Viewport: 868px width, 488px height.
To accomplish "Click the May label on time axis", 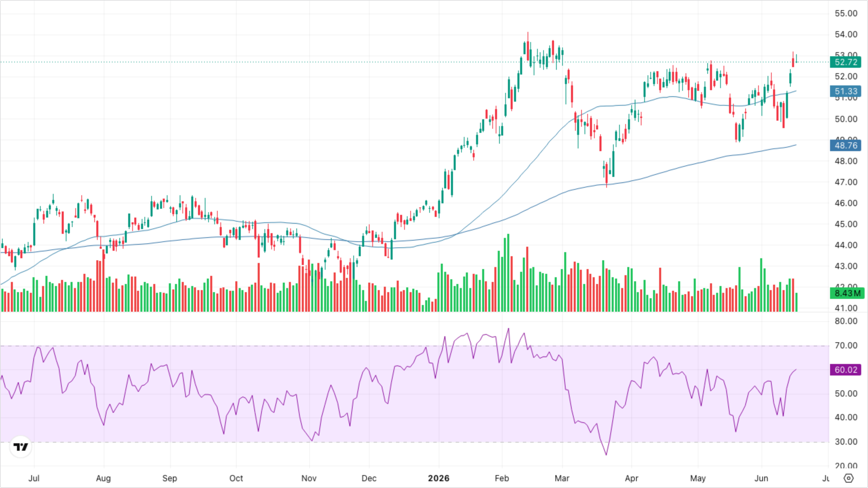I will pyautogui.click(x=698, y=478).
